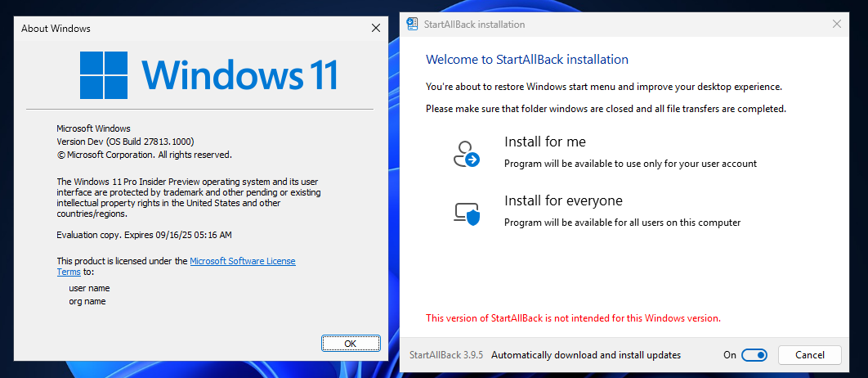Image resolution: width=868 pixels, height=378 pixels.
Task: Click 'Automatically download and install updates' text
Action: (x=586, y=355)
